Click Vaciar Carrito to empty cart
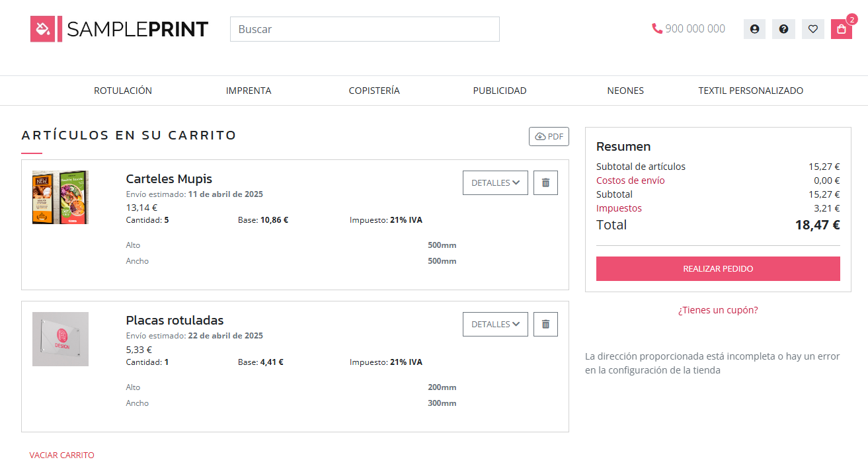 61,455
